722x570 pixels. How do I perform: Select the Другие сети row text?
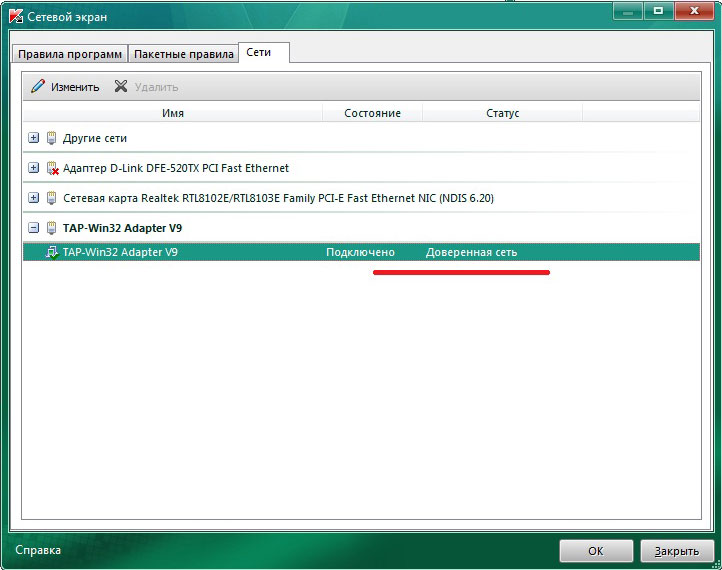[95, 138]
